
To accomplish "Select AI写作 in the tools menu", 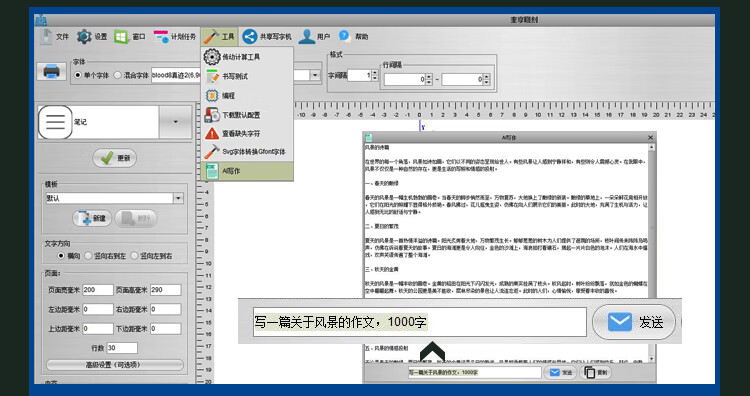I will tap(245, 171).
